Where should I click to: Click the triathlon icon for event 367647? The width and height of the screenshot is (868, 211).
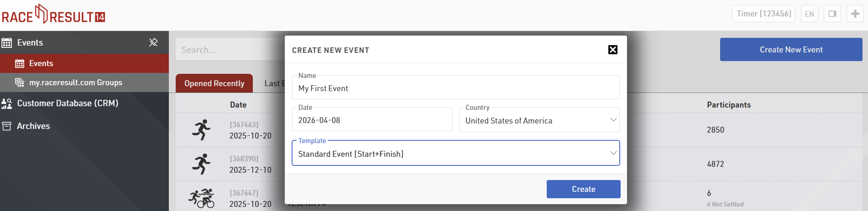point(201,198)
